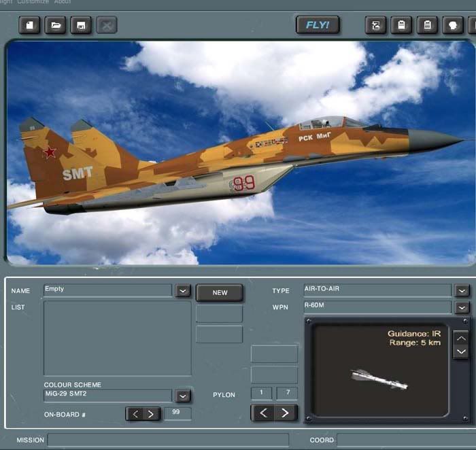476x450 pixels.
Task: Decrease on-board number with left arrow
Action: click(x=136, y=414)
